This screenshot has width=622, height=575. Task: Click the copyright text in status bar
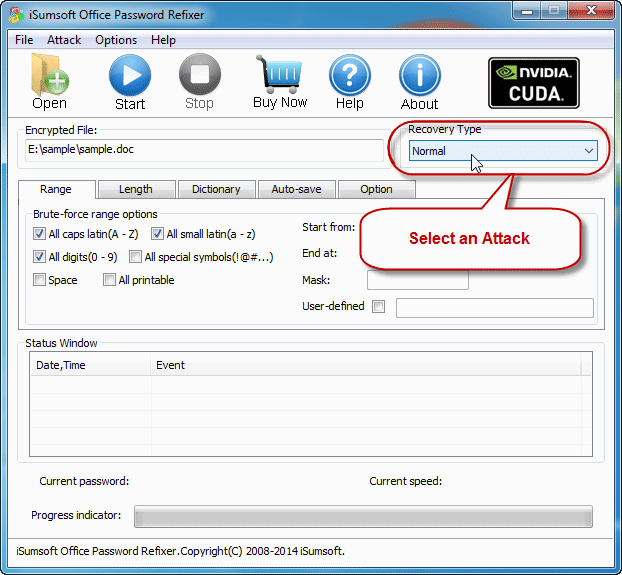(x=180, y=551)
